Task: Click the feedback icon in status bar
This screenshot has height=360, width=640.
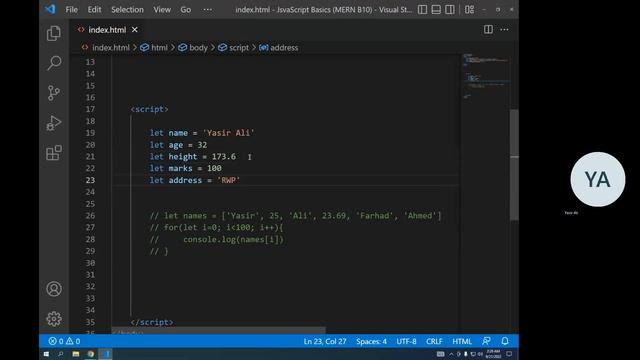Action: point(486,341)
